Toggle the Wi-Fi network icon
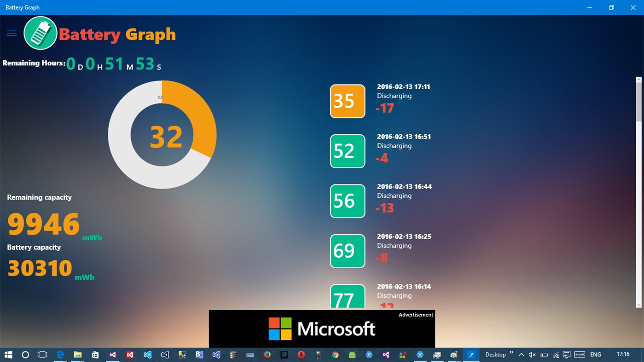This screenshot has width=644, height=362. [x=556, y=355]
